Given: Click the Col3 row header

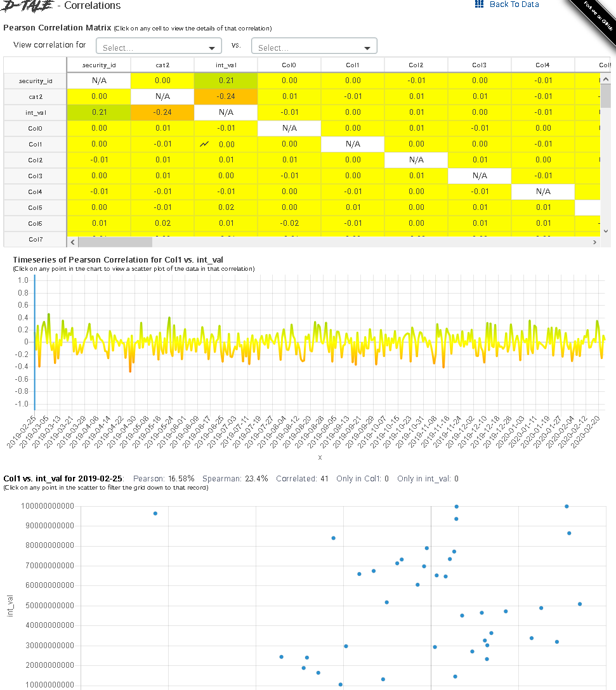Looking at the screenshot, I should 36,176.
